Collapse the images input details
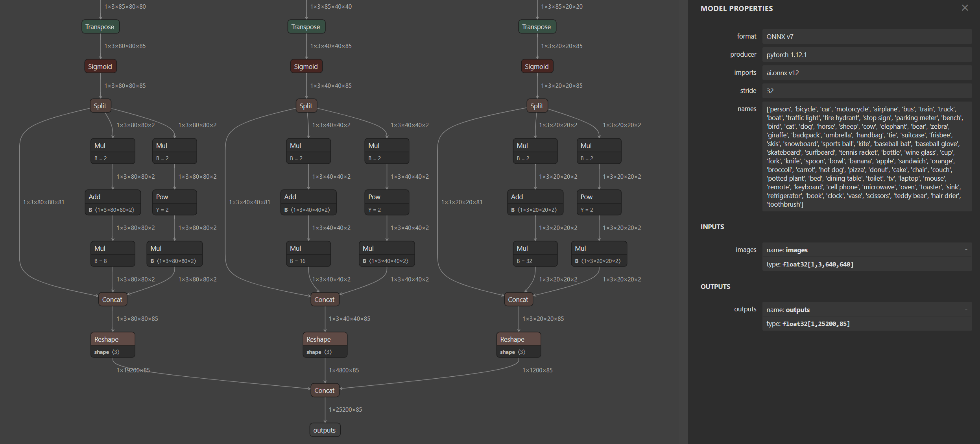The height and width of the screenshot is (444, 980). click(x=965, y=249)
